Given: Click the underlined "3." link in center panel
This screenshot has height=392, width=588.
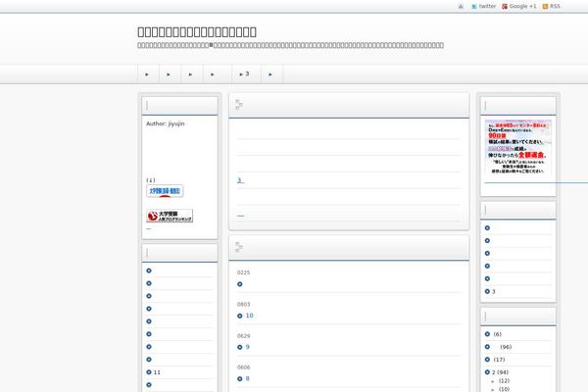Looking at the screenshot, I should point(240,180).
